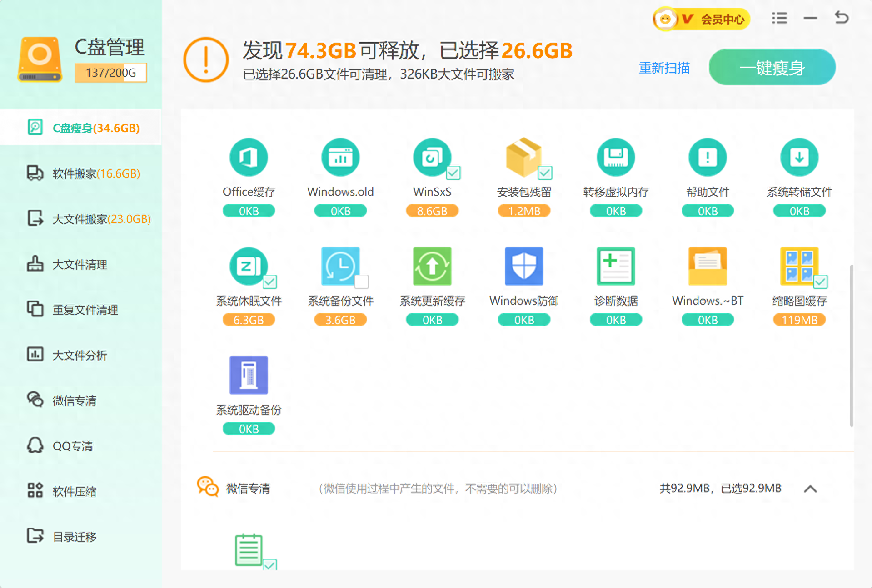Click the vertical scrollbar on the right
This screenshot has height=588, width=872.
(851, 345)
